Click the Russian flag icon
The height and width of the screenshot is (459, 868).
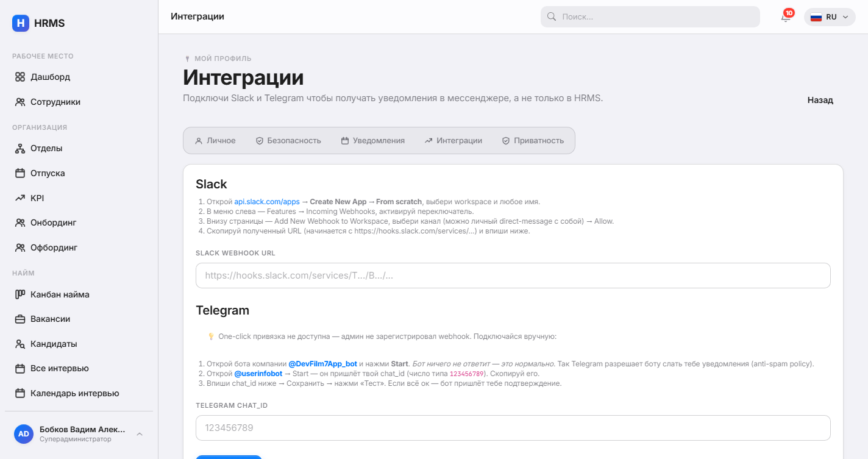[x=816, y=17]
